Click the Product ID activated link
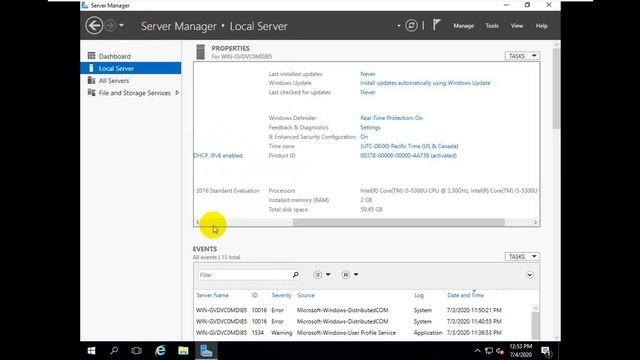 click(x=408, y=156)
